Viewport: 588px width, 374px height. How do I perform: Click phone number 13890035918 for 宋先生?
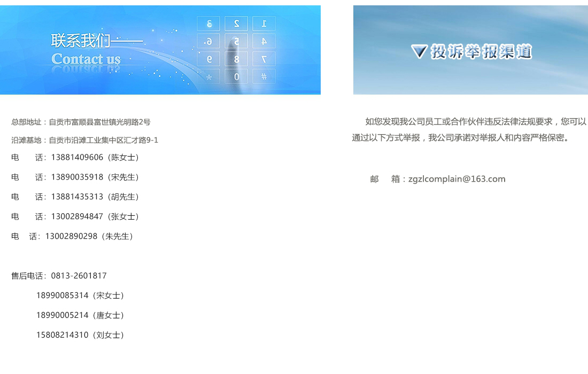click(x=77, y=177)
